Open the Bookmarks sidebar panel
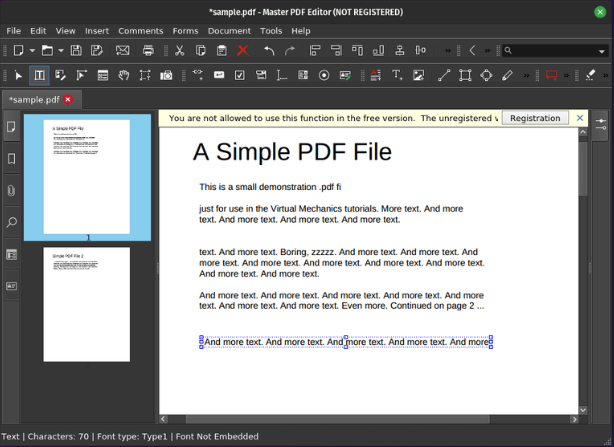Image resolution: width=614 pixels, height=447 pixels. [12, 159]
